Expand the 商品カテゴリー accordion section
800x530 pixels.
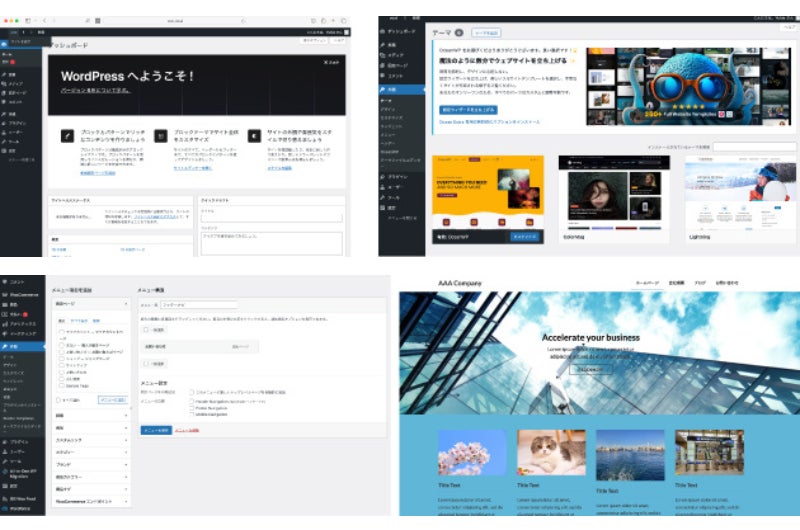[91, 476]
